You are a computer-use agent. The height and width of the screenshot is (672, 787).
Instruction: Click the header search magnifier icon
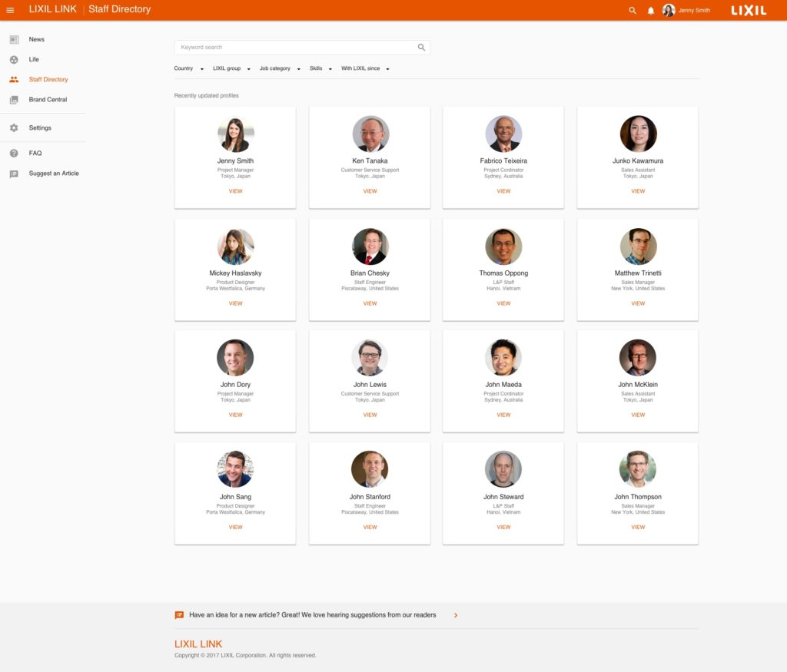(633, 10)
